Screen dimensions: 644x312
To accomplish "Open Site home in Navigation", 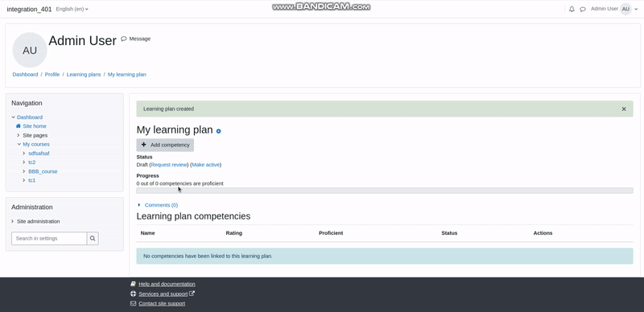I will (x=35, y=126).
